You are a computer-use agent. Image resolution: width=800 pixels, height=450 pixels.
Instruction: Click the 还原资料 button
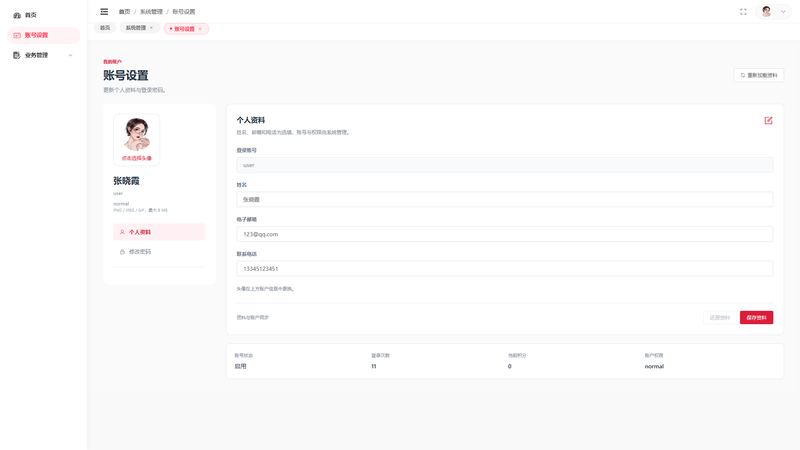pyautogui.click(x=719, y=318)
